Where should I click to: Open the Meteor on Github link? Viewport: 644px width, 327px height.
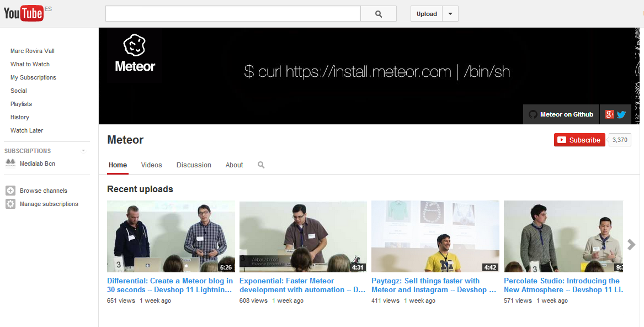[561, 114]
